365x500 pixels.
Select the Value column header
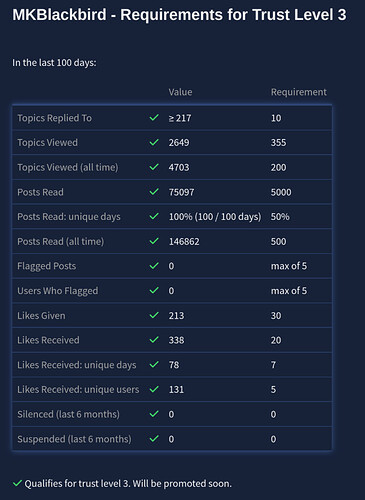180,92
